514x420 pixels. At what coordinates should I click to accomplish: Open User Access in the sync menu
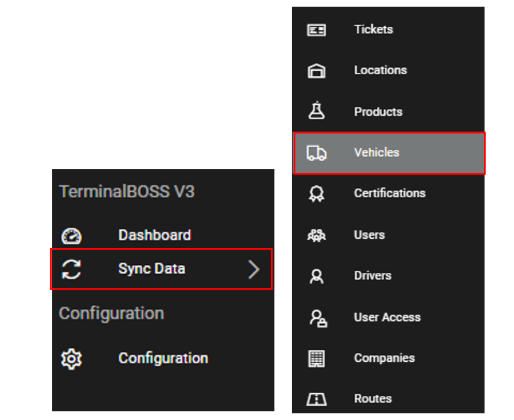click(x=388, y=317)
